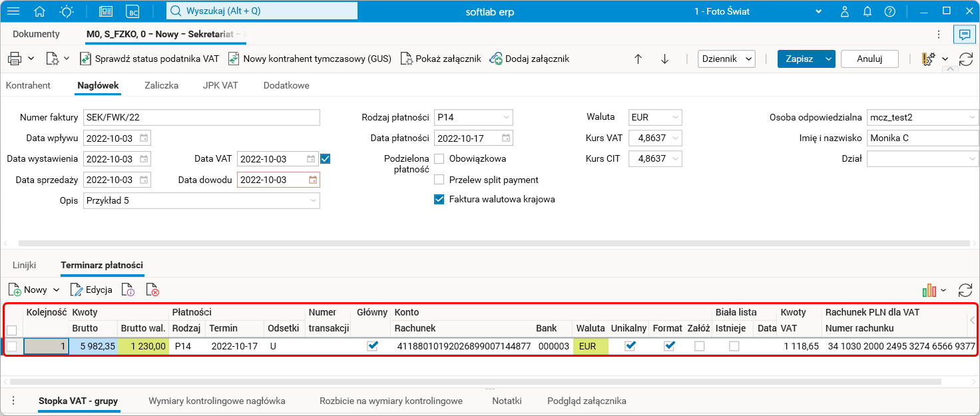
Task: Open Rodzaj płatności P14 dropdown
Action: pyautogui.click(x=507, y=117)
